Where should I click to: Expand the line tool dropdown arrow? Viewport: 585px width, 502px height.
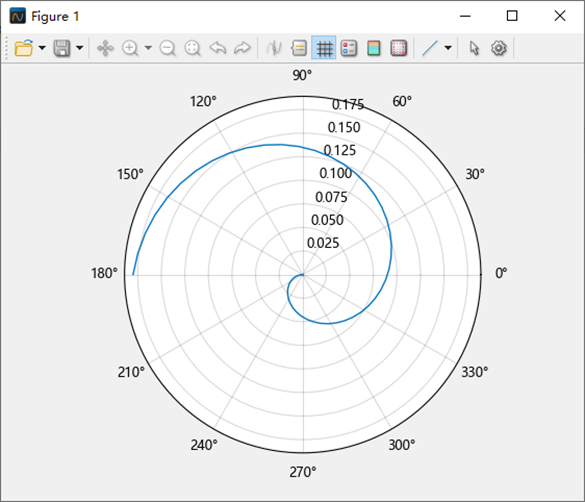point(448,48)
